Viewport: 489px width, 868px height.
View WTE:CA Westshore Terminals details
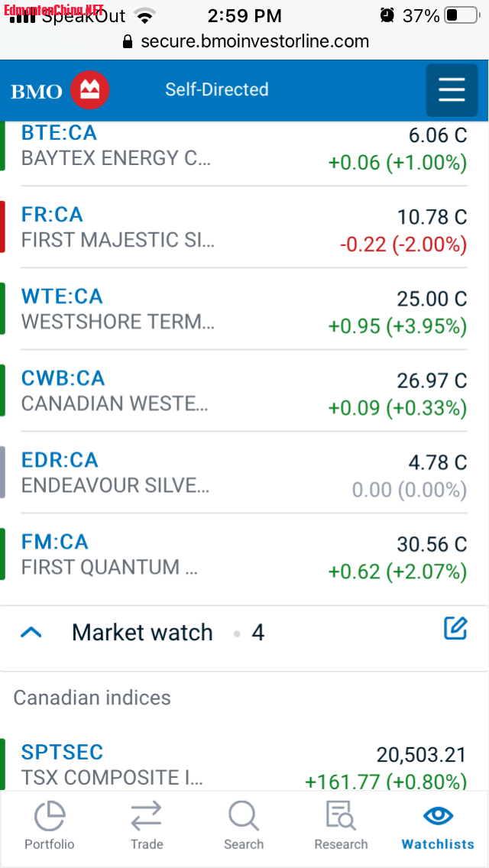[x=62, y=296]
